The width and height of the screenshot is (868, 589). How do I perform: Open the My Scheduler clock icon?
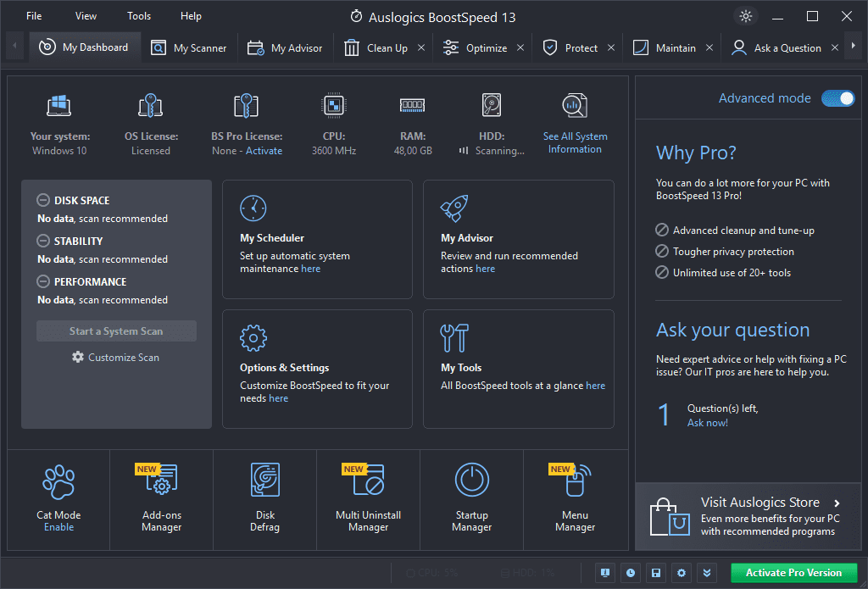coord(253,208)
